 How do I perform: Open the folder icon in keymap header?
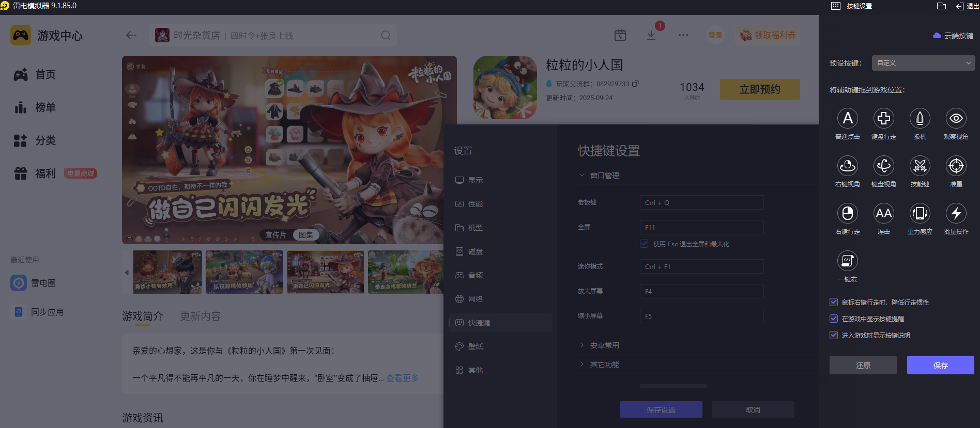pos(941,6)
